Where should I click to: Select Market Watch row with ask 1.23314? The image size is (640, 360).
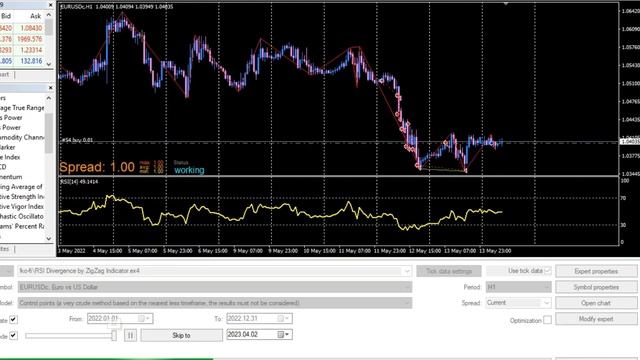22,50
